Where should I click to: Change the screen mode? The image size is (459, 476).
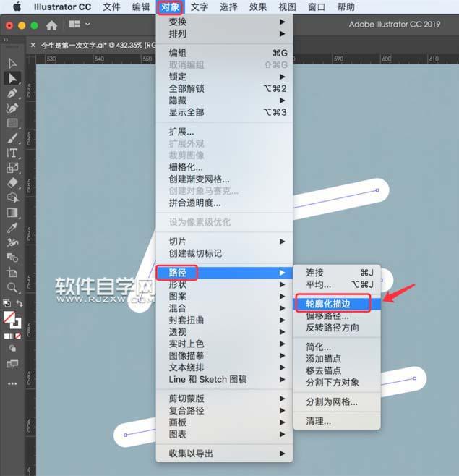coord(12,363)
